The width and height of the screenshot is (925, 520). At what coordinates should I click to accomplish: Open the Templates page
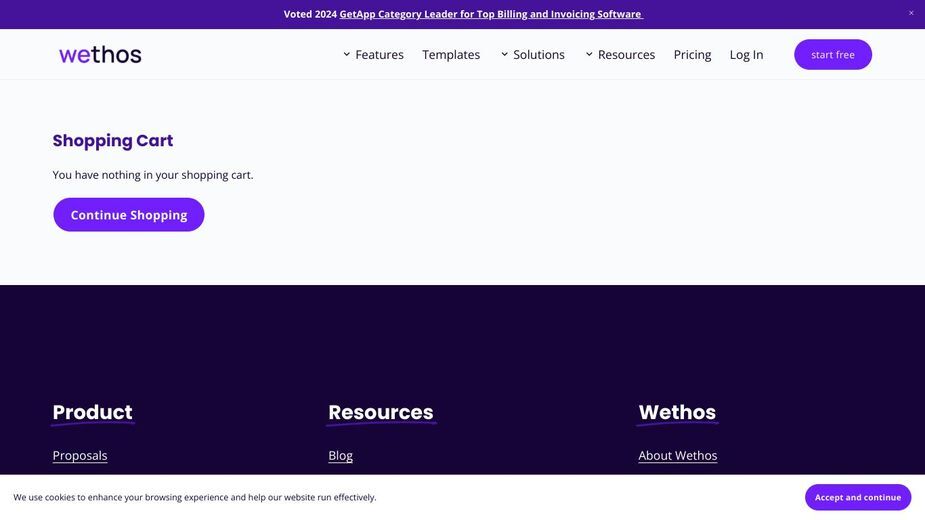pyautogui.click(x=451, y=55)
